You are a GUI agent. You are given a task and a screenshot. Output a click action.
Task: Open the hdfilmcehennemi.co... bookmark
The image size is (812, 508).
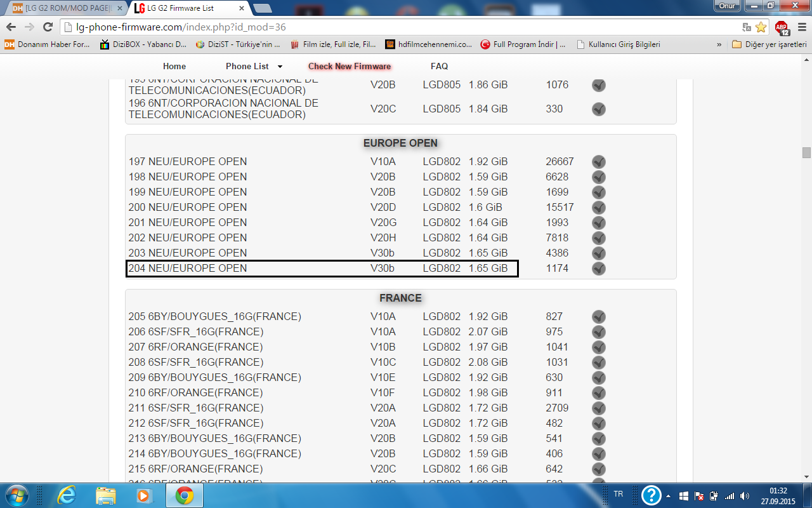click(429, 44)
